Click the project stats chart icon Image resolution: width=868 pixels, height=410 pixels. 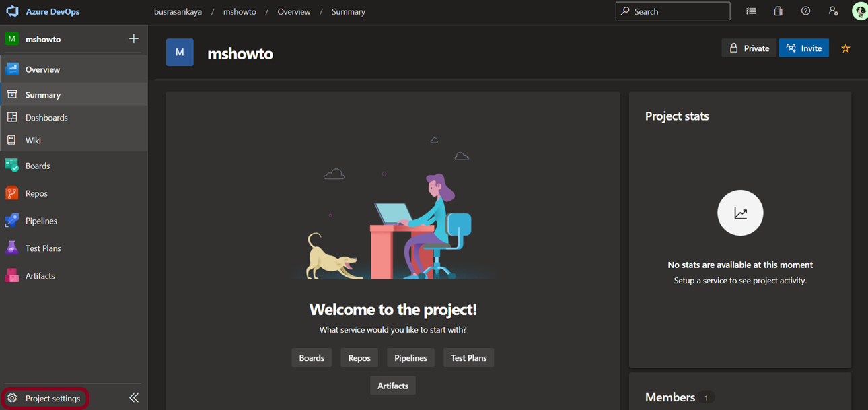[740, 213]
